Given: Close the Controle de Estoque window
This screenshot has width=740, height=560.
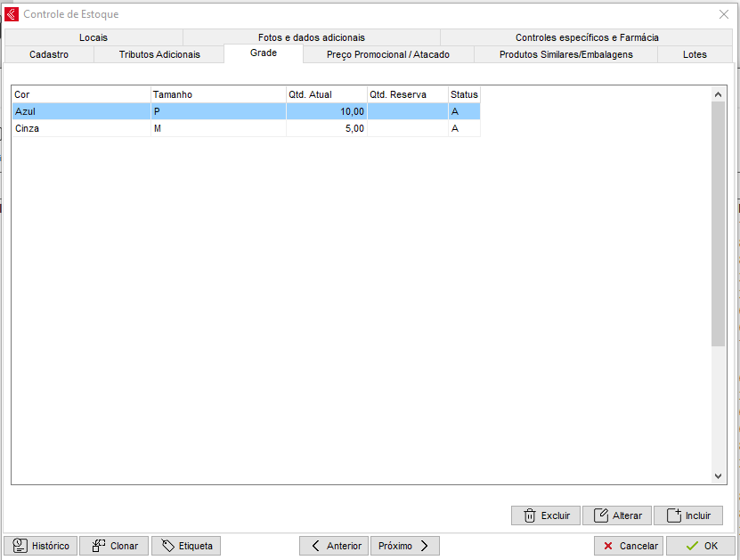Looking at the screenshot, I should click(723, 14).
